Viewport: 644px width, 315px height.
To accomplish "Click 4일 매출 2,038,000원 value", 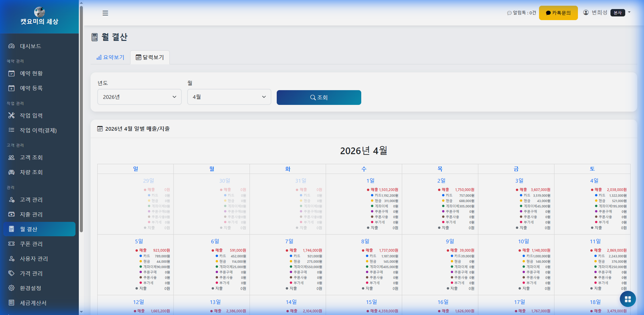I will pyautogui.click(x=616, y=190).
